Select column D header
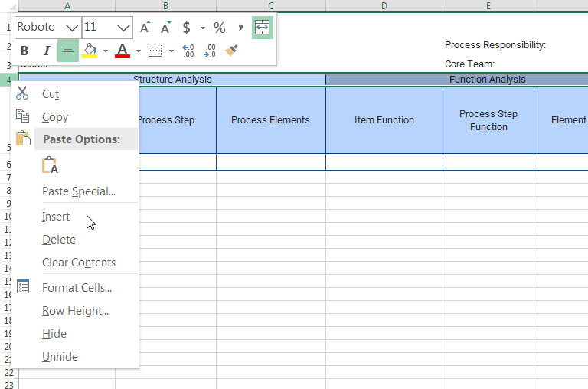 coord(384,6)
